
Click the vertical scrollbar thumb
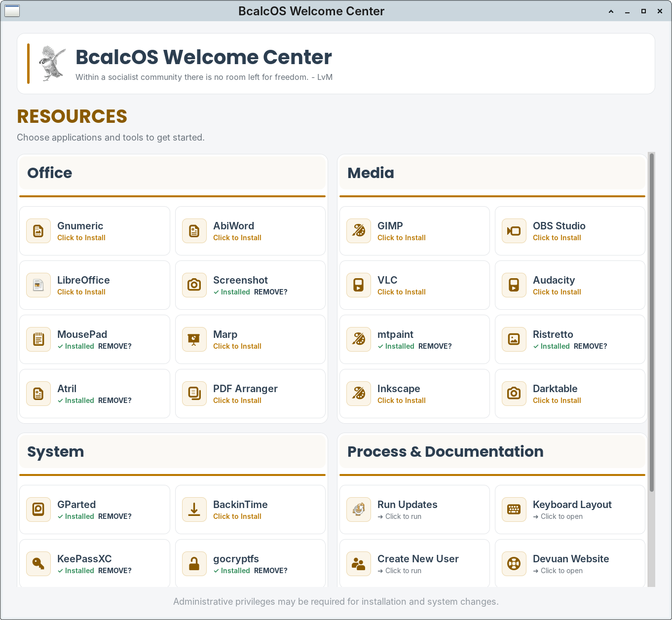tap(651, 323)
